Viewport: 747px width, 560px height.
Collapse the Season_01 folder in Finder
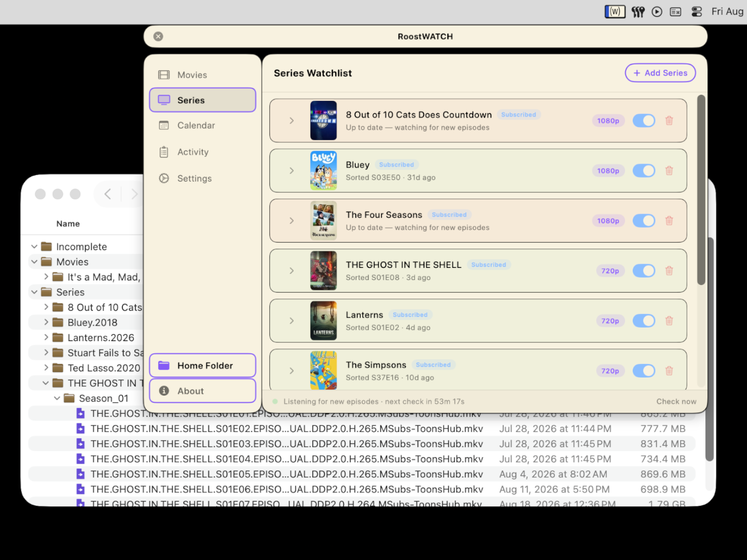tap(57, 398)
